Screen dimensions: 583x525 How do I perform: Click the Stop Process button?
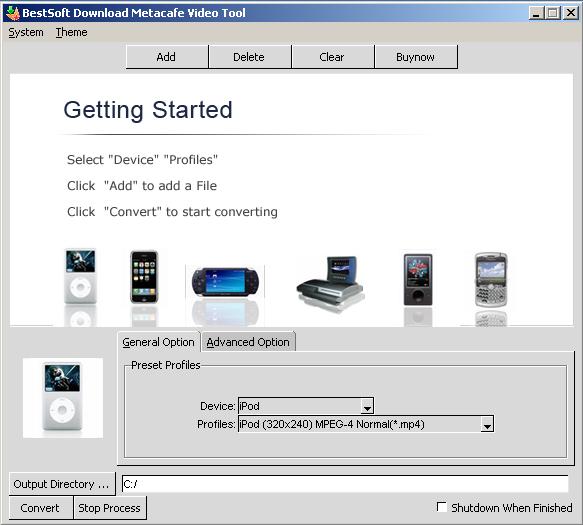(x=110, y=508)
